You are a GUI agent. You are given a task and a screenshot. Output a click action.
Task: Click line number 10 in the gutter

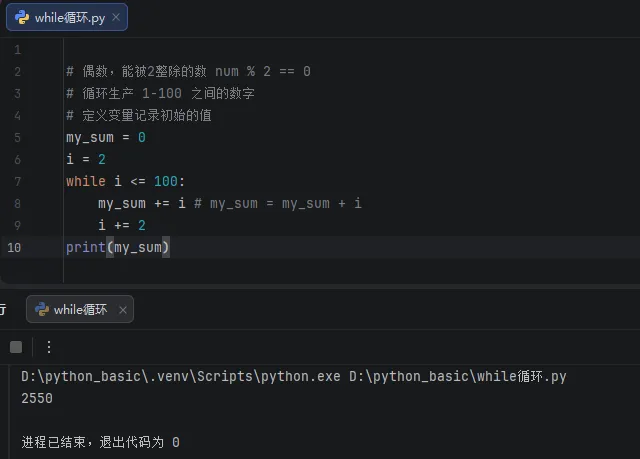[x=14, y=248]
